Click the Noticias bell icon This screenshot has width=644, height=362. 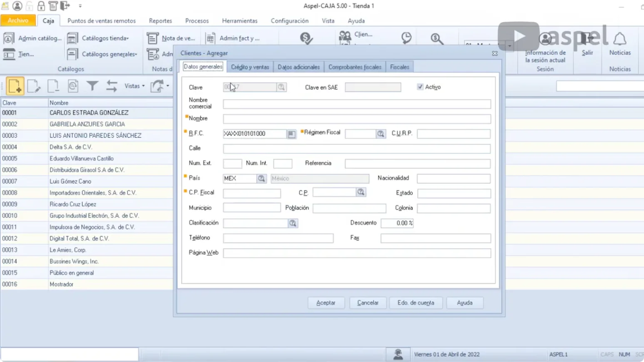point(619,39)
